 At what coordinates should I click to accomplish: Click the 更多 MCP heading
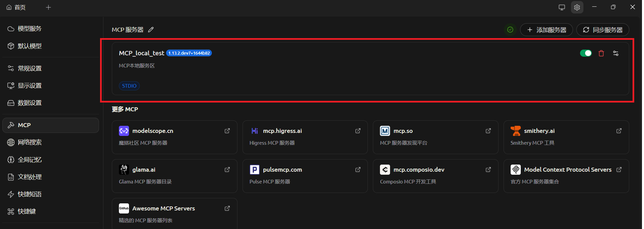click(x=125, y=109)
